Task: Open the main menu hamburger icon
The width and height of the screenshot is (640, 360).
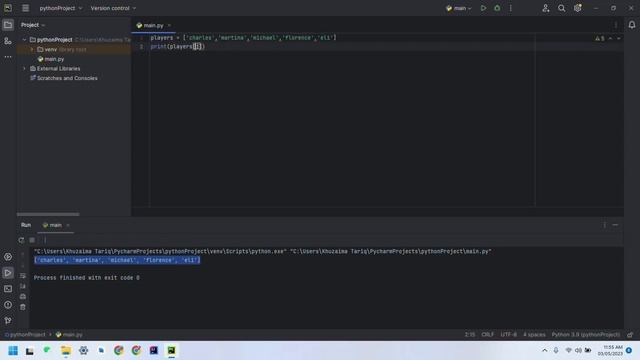Action: (25, 8)
